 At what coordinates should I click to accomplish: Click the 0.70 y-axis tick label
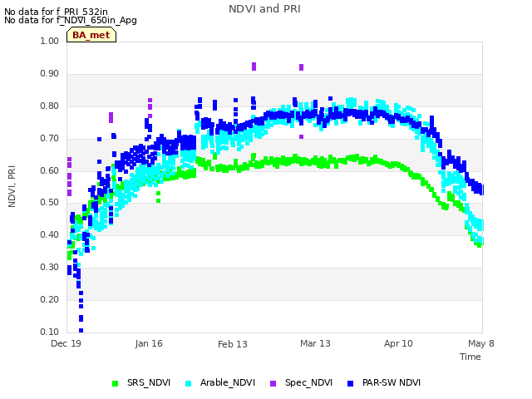pyautogui.click(x=50, y=139)
